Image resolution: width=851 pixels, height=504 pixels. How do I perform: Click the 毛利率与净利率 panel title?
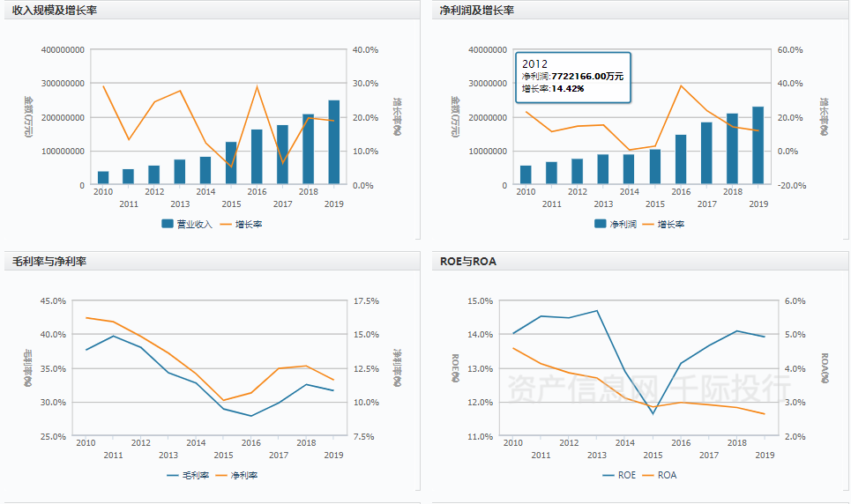coord(49,262)
